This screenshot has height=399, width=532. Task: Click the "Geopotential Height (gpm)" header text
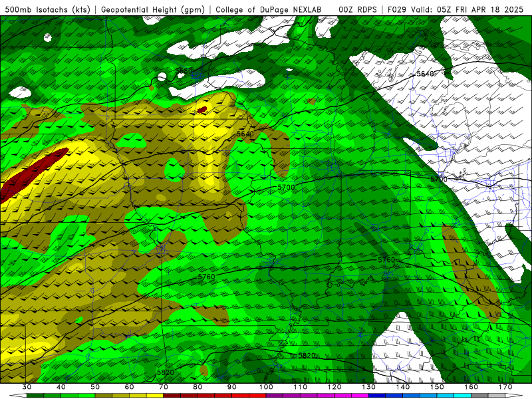pyautogui.click(x=153, y=9)
